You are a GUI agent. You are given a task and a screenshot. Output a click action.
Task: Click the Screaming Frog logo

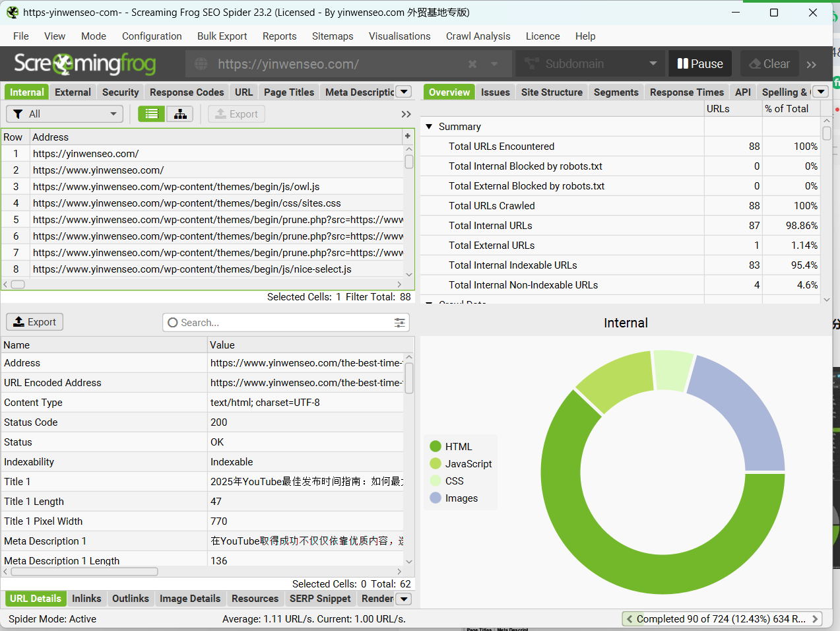point(85,63)
